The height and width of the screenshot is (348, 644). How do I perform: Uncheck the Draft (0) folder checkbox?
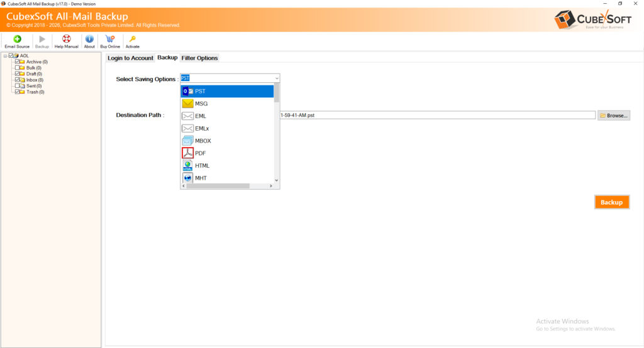(17, 74)
